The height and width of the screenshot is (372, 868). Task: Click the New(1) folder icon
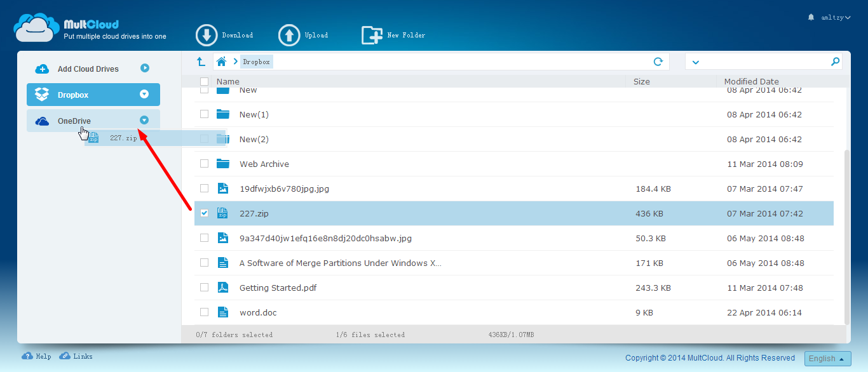pos(222,114)
